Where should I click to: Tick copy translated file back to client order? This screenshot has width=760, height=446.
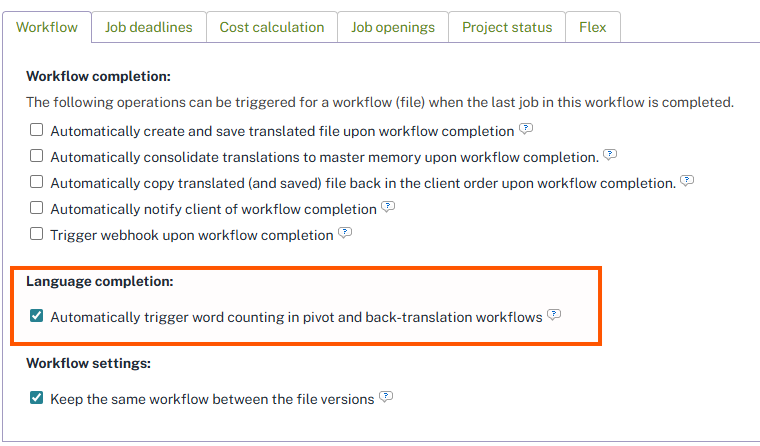coord(37,182)
